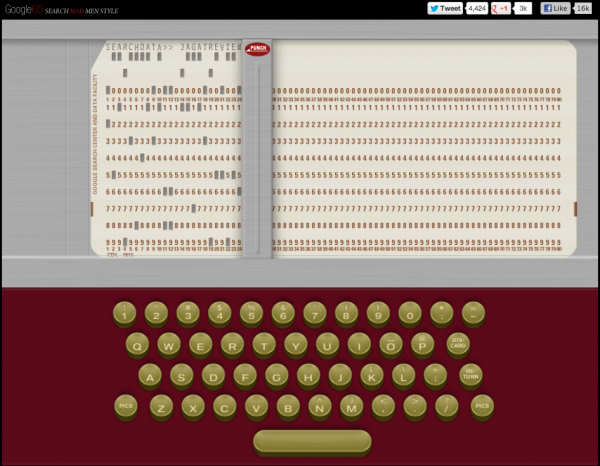Hit the U key
The image size is (600, 466).
click(x=328, y=345)
